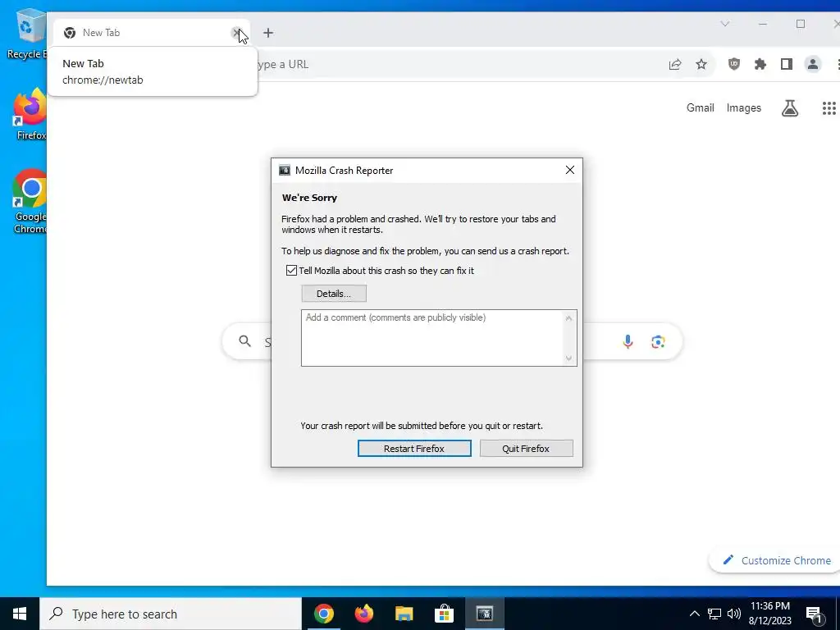840x630 pixels.
Task: Open File Explorer from the taskbar
Action: click(404, 614)
